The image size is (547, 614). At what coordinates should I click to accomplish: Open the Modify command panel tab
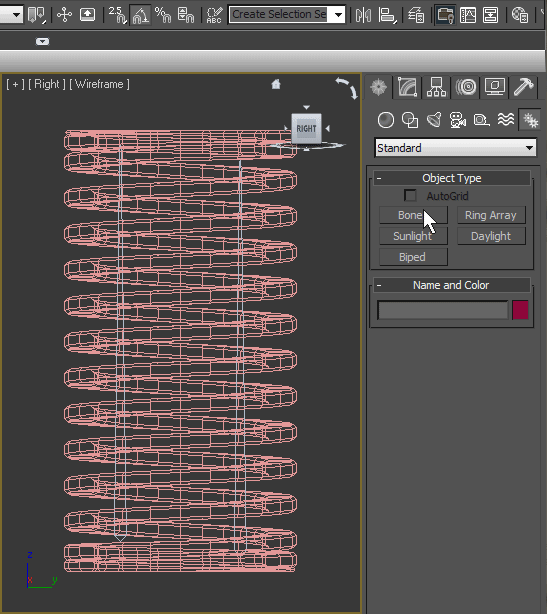tap(407, 87)
